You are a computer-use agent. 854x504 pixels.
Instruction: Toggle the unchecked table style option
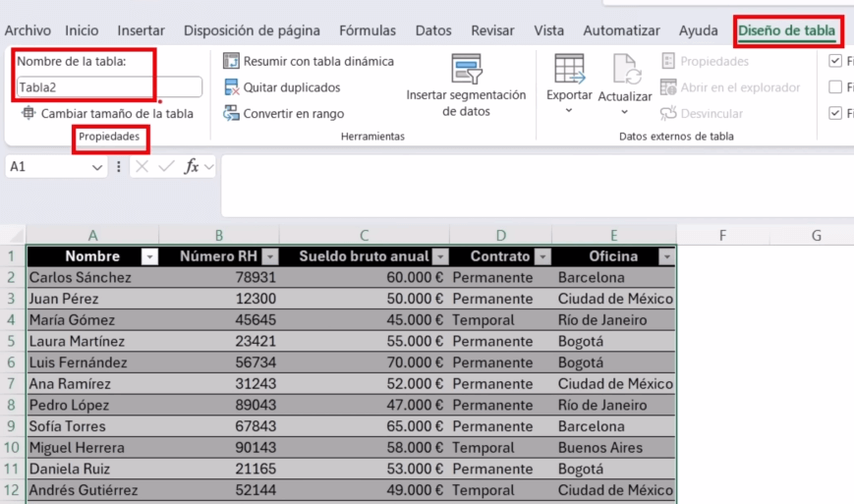coord(835,87)
